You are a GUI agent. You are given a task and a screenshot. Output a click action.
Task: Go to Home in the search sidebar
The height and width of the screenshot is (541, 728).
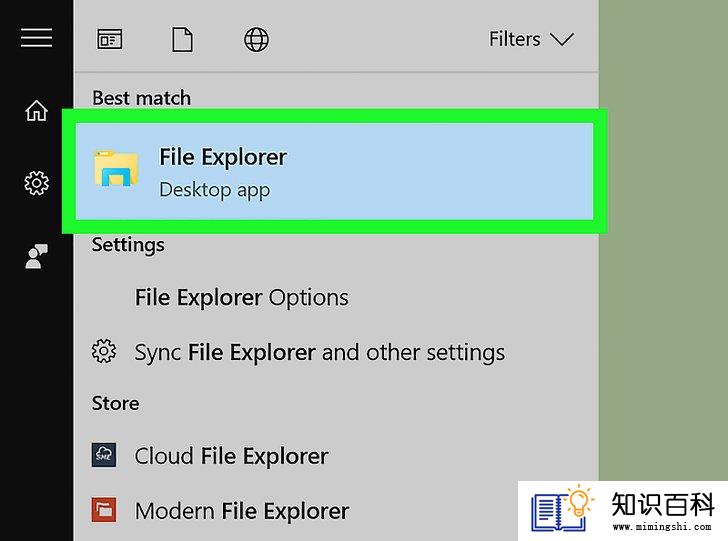click(x=36, y=111)
